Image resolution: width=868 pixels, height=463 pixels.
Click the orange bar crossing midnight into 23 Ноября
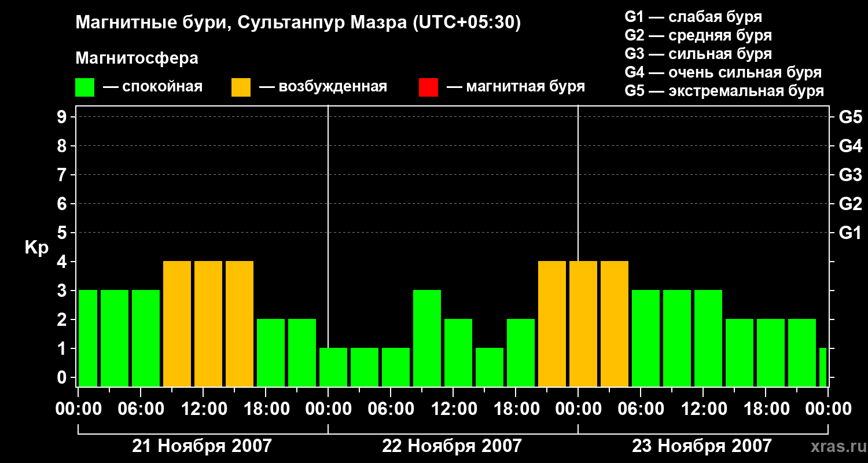(x=583, y=324)
